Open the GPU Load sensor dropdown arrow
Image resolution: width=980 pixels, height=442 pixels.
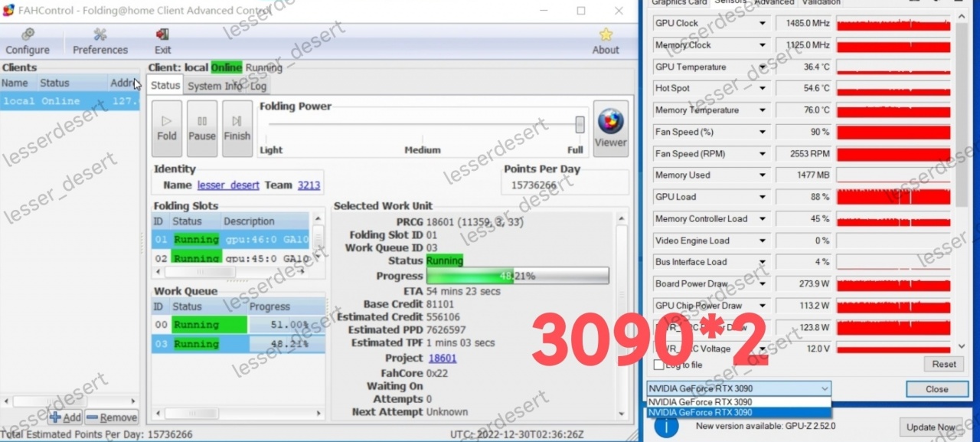(x=763, y=198)
